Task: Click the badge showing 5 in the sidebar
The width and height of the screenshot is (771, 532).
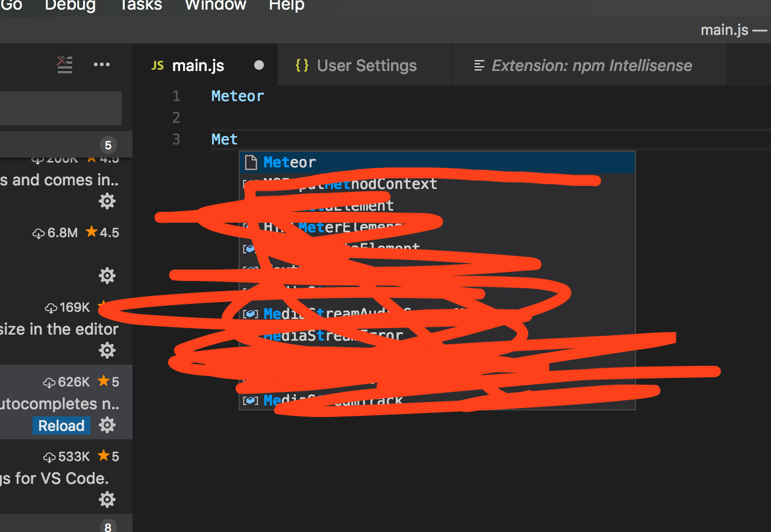Action: coord(107,144)
